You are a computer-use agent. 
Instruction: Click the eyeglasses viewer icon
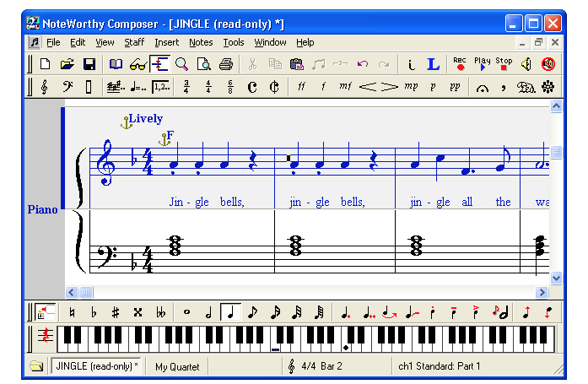(x=138, y=64)
